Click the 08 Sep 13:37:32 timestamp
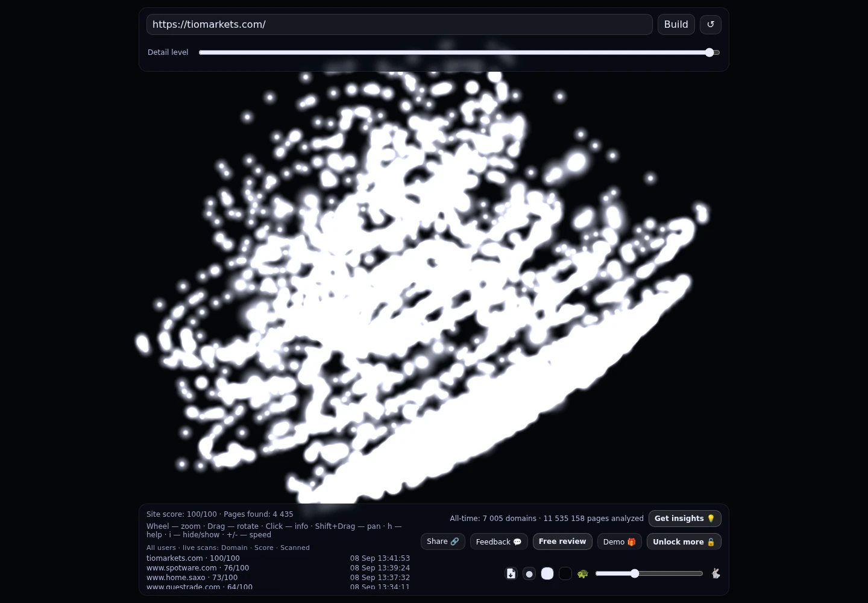868x603 pixels. 380,578
